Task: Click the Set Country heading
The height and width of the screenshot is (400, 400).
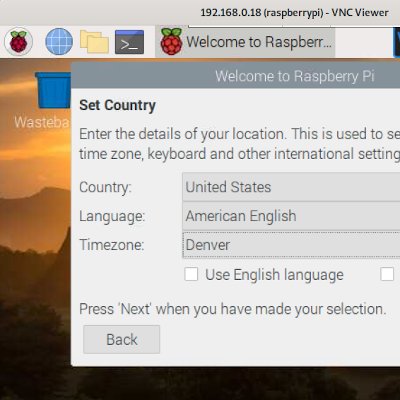Action: [117, 105]
